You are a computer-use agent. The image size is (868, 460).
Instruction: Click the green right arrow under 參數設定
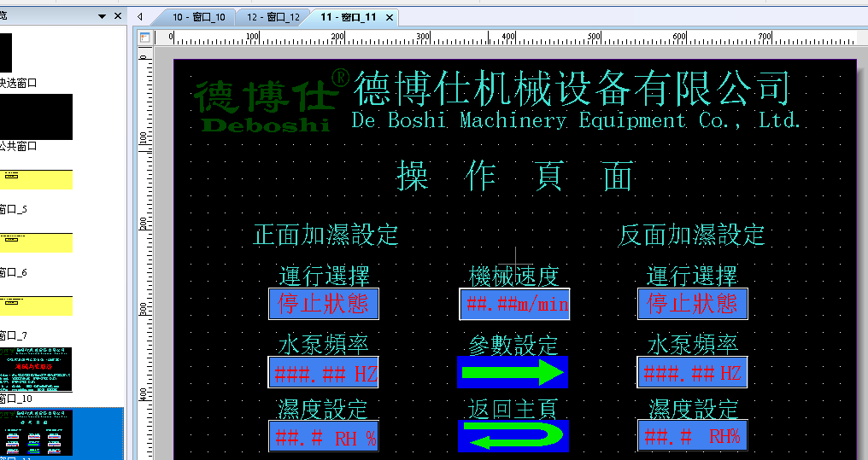click(513, 372)
